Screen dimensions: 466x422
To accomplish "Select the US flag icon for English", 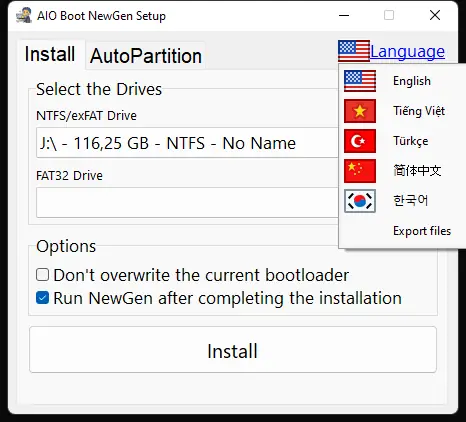I will pos(360,81).
